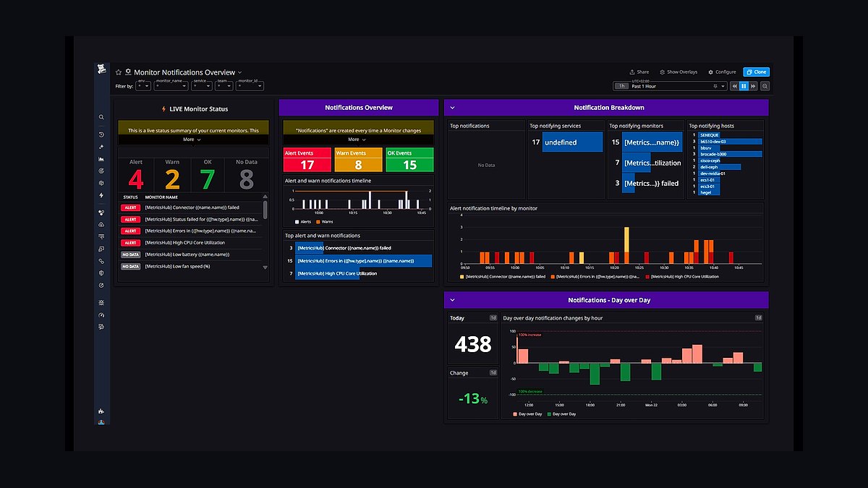Star the Monitor Notifications Overview dashboard
The image size is (868, 488).
[x=119, y=72]
